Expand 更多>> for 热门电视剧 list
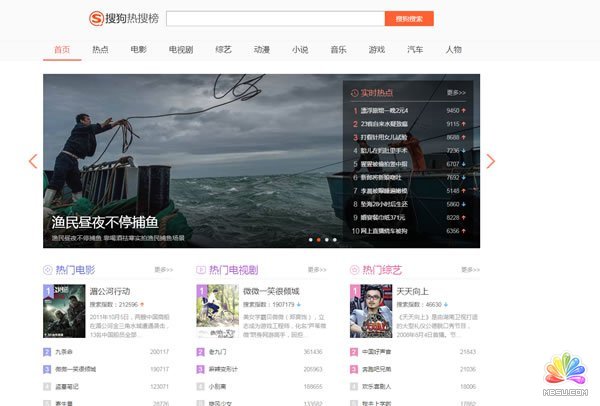This screenshot has width=600, height=406. pos(317,270)
